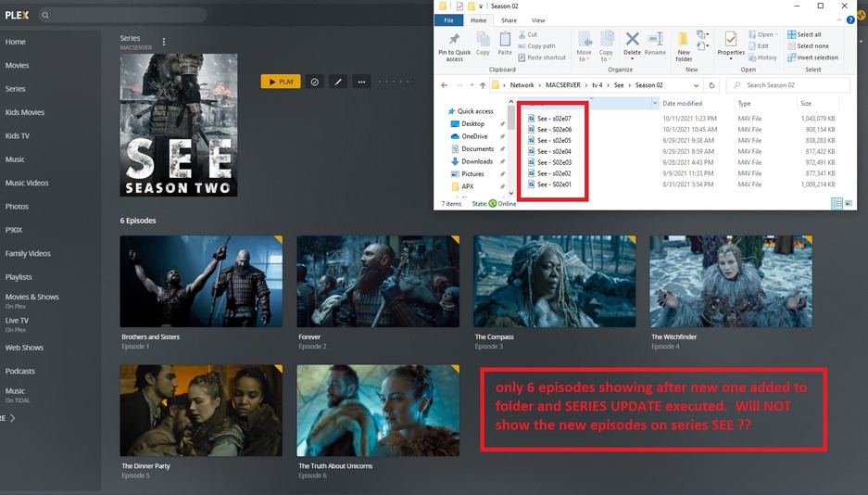Click the Plex search input field
This screenshot has height=495, width=868.
(123, 15)
